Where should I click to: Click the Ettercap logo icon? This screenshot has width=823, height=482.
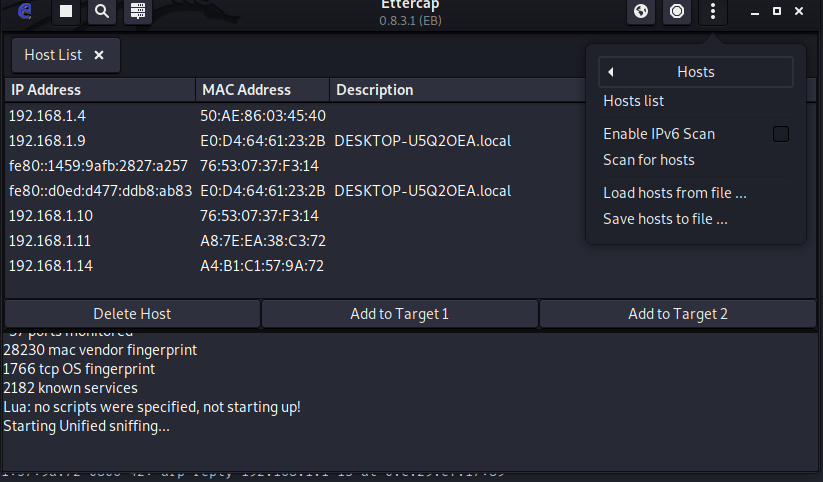click(25, 11)
